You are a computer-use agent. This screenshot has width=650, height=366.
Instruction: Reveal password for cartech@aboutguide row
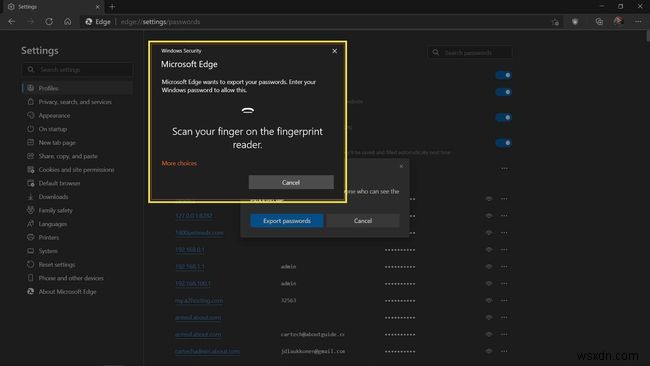click(x=489, y=334)
